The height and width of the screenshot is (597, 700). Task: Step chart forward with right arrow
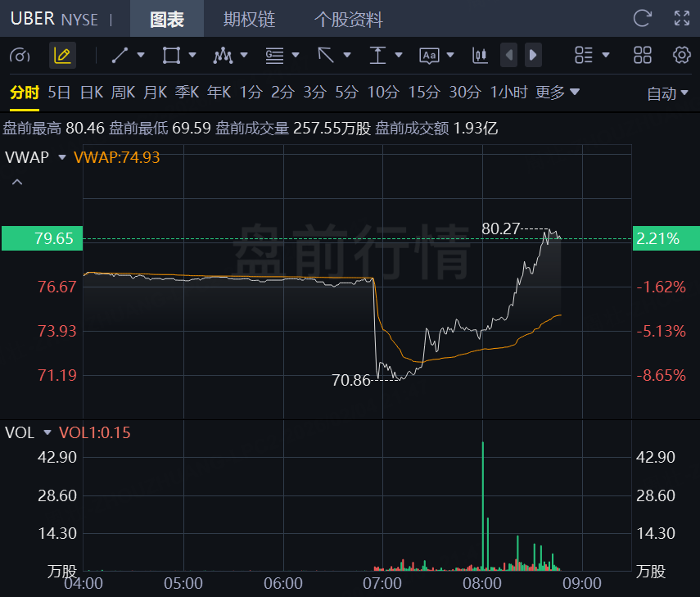533,55
